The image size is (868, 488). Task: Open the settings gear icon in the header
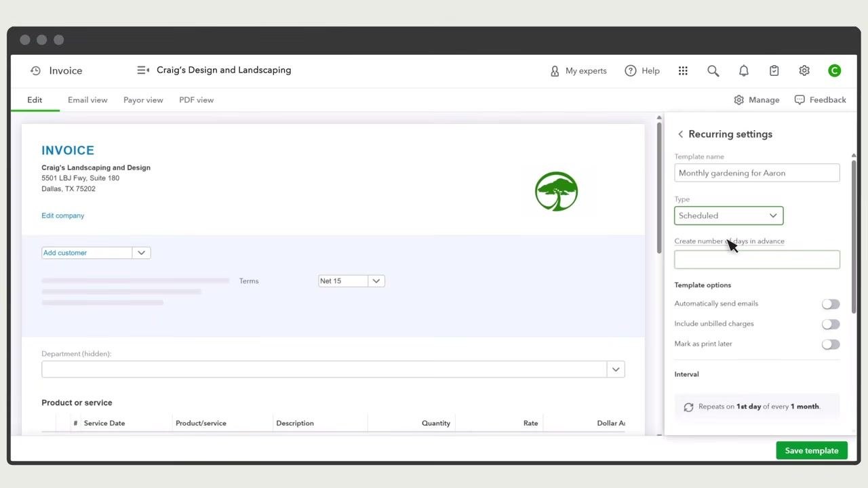tap(804, 70)
